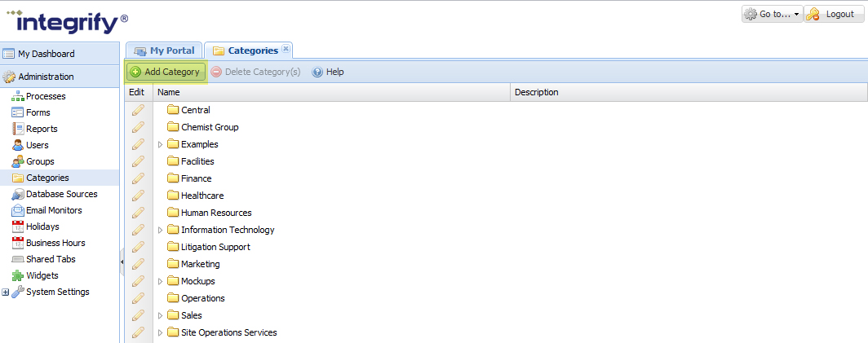Click the edit pencil for Site Operations Services

click(x=139, y=333)
